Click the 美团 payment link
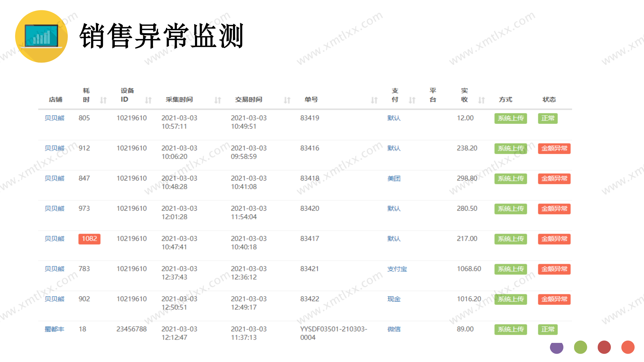644x362 pixels. click(x=394, y=178)
